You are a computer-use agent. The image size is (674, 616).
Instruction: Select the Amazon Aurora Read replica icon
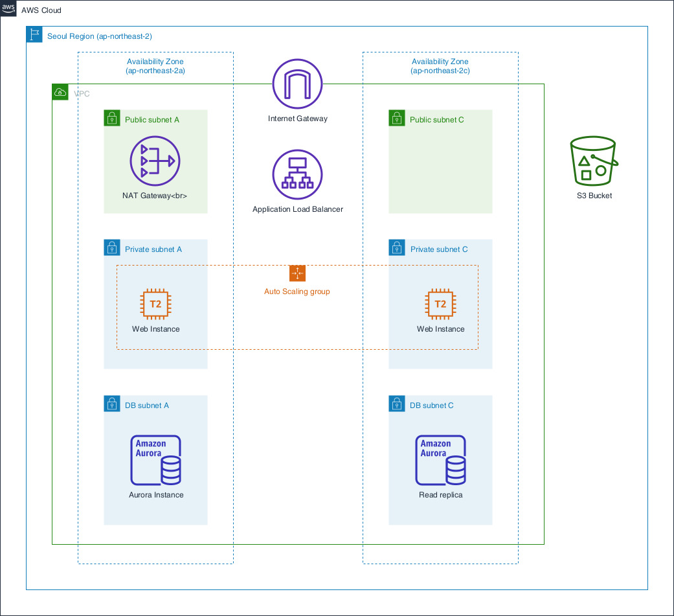(x=441, y=460)
